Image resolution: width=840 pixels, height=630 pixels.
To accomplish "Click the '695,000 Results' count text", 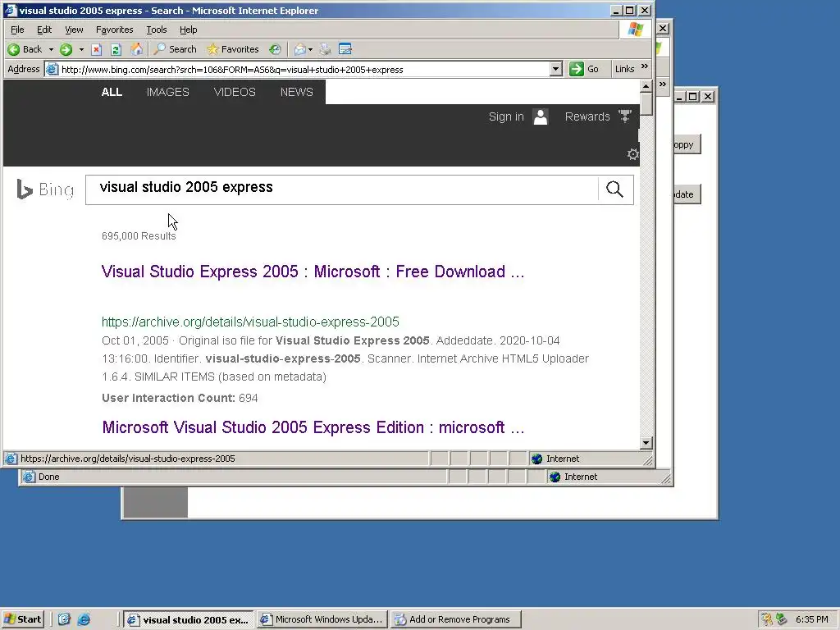I will click(x=139, y=235).
